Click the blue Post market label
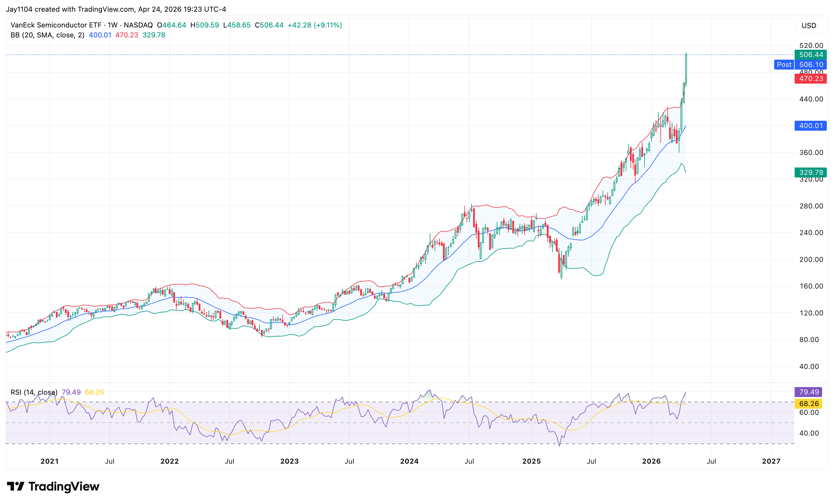Screen dimensions: 835x504 pos(784,65)
